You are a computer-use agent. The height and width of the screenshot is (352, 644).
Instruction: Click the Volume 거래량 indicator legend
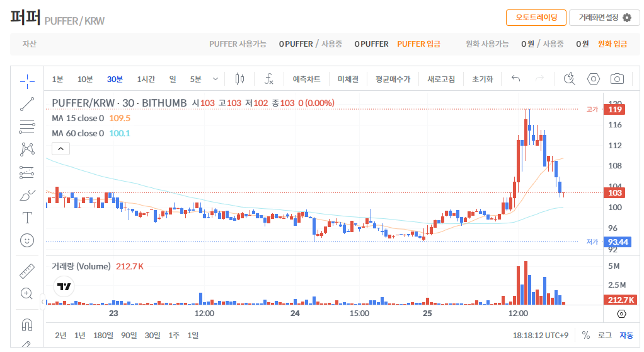(81, 266)
